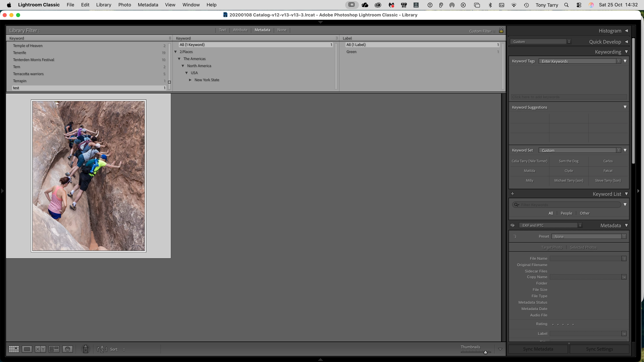Viewport: 644px width, 362px height.
Task: Toggle the Library Filter lock
Action: tap(501, 31)
